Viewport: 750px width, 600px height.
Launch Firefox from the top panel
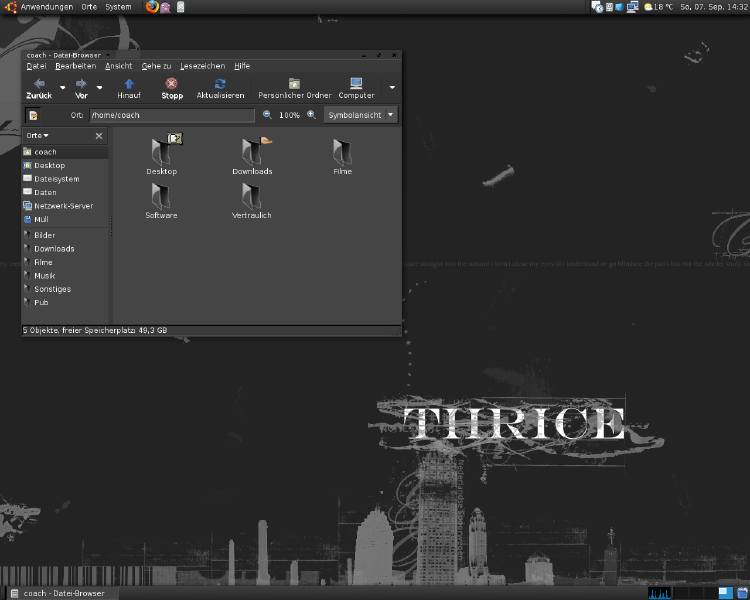(x=152, y=7)
